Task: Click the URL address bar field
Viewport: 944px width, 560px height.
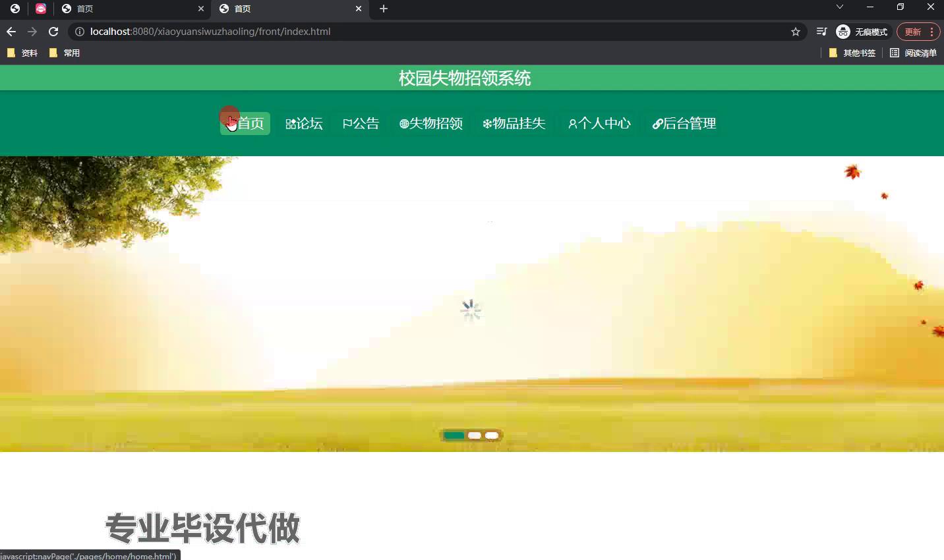Action: click(428, 32)
